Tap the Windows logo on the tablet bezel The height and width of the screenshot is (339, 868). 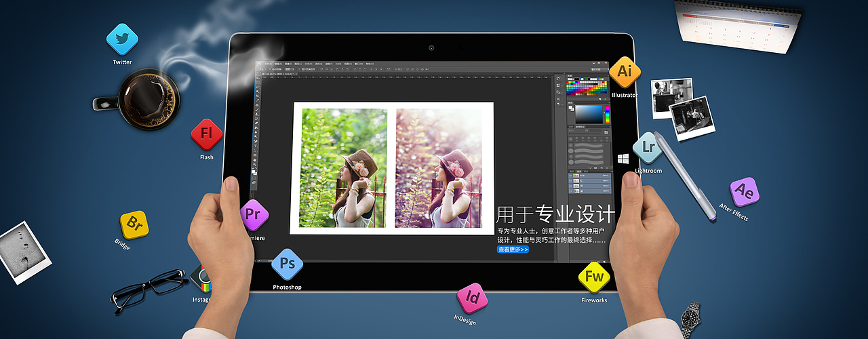[x=623, y=159]
